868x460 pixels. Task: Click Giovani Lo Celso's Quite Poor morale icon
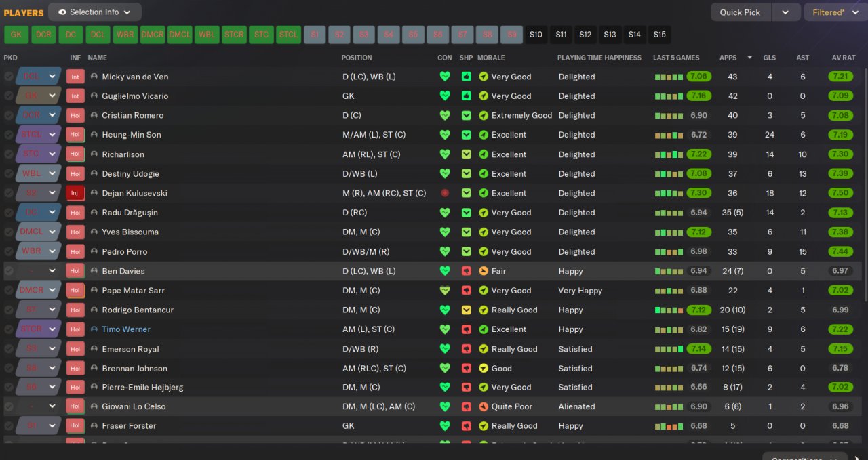click(483, 406)
